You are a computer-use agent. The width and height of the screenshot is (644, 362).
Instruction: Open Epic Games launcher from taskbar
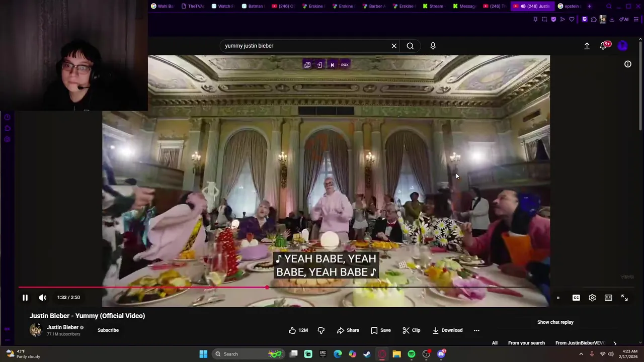point(323,354)
